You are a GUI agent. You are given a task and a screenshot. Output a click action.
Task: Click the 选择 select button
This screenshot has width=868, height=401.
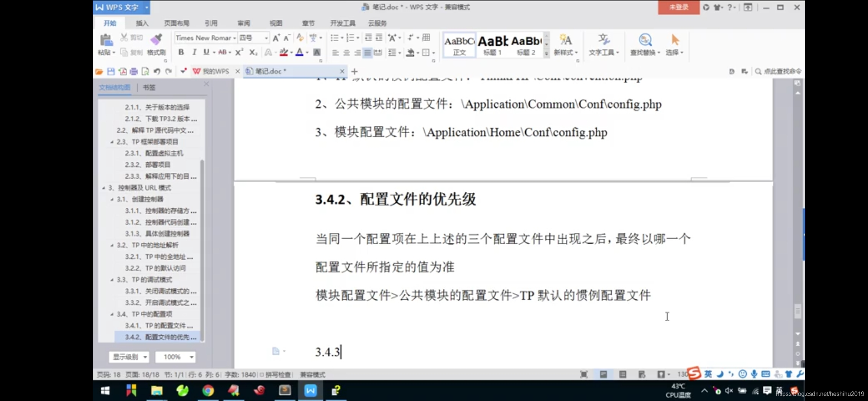pos(674,45)
